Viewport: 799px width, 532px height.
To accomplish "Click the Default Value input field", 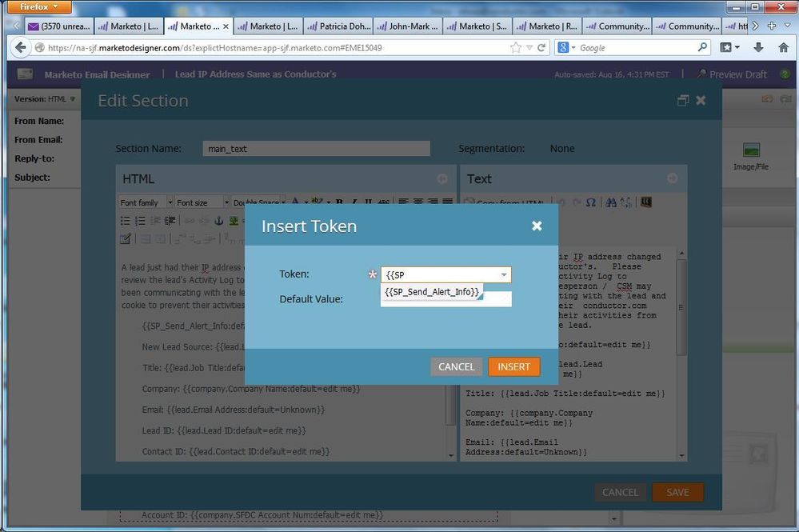I will (x=496, y=300).
